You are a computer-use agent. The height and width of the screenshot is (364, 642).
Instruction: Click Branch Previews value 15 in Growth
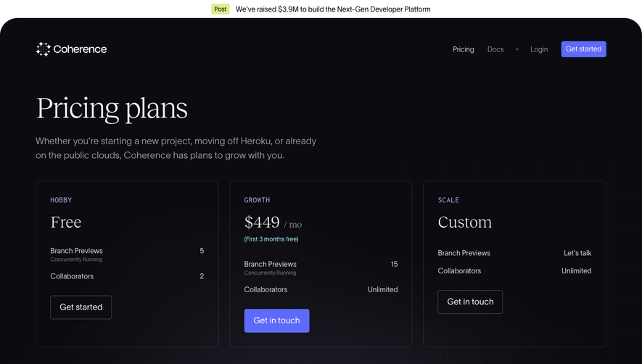pos(394,264)
